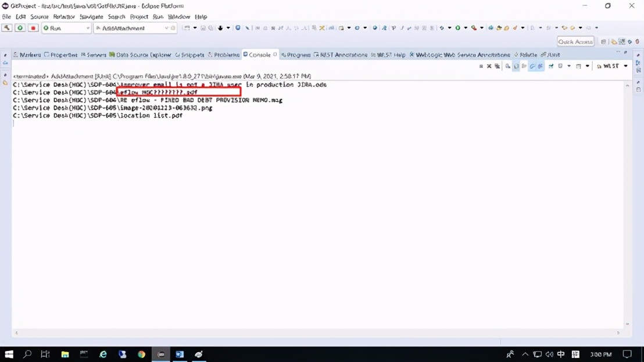Click the gear icon beside AddAttachment configuration
The height and width of the screenshot is (362, 644).
173,28
